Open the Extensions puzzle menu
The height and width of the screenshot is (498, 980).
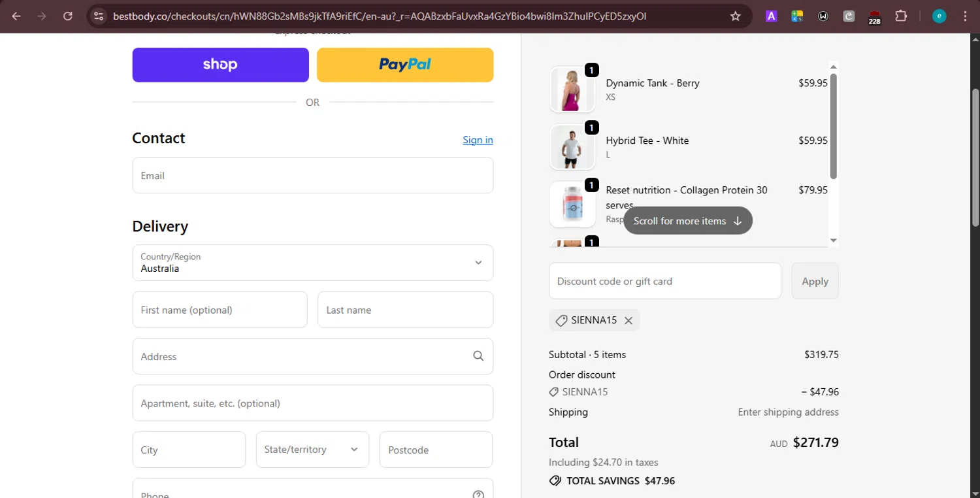pos(901,16)
